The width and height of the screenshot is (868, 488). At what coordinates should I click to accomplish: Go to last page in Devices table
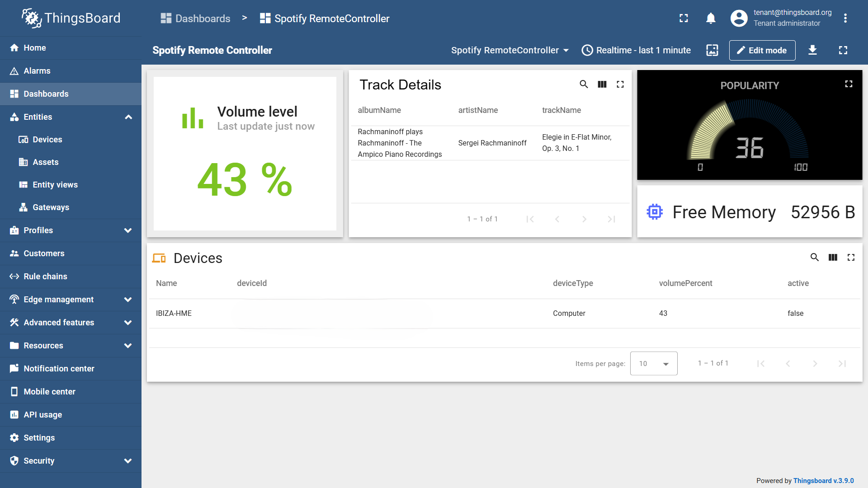(x=842, y=364)
